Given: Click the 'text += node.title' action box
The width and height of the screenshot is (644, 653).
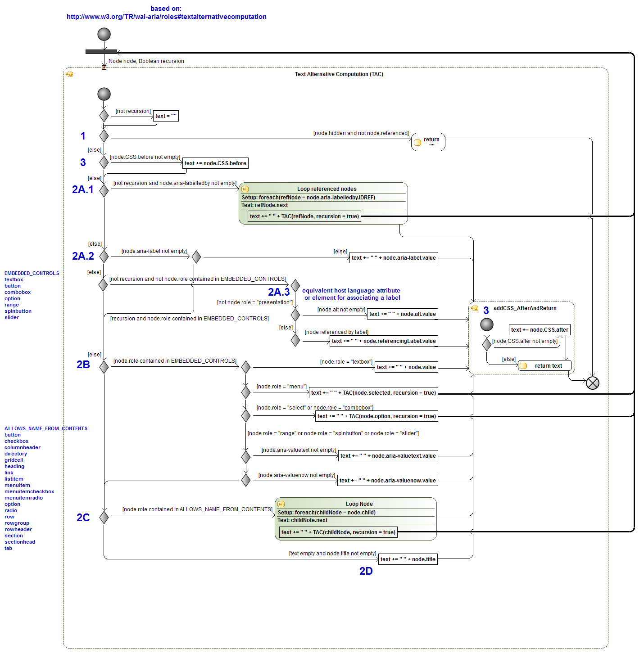Looking at the screenshot, I should (408, 559).
